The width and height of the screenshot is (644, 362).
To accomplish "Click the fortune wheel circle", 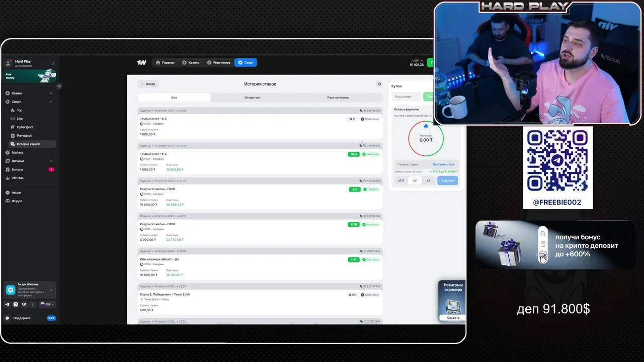I will click(426, 138).
